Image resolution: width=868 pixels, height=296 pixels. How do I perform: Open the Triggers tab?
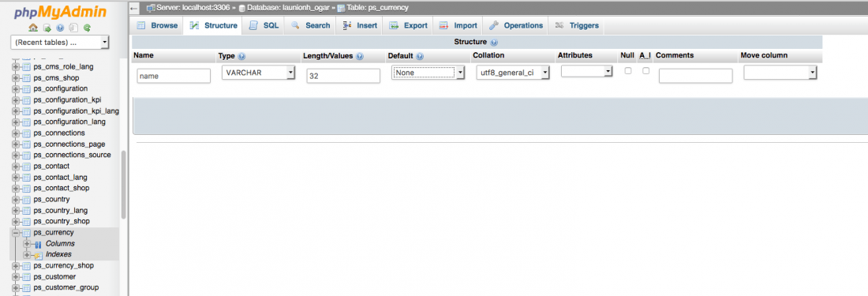tap(577, 25)
